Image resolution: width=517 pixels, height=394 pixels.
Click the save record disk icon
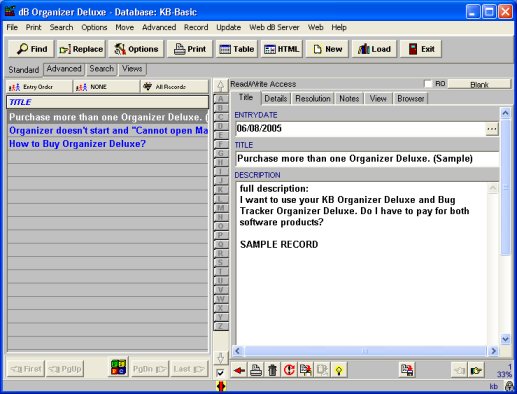[407, 370]
